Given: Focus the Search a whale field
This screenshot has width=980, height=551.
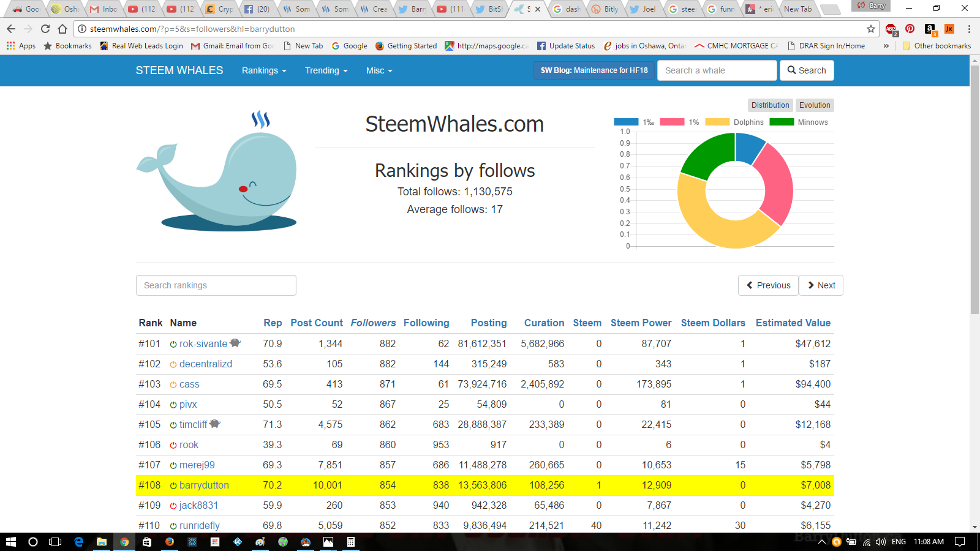Looking at the screenshot, I should pyautogui.click(x=717, y=70).
